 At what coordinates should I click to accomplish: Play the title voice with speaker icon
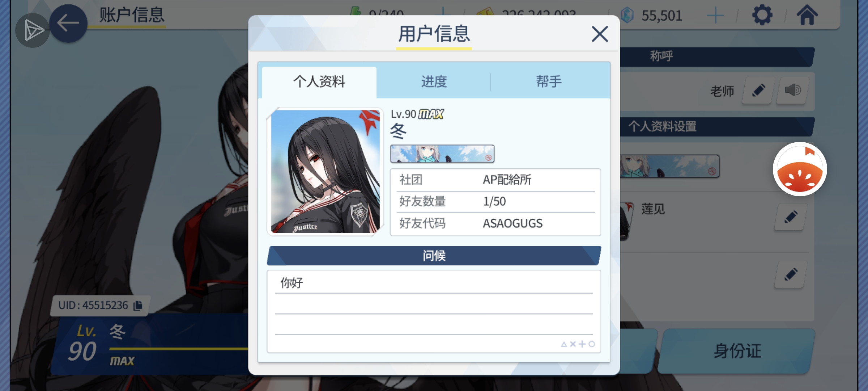[792, 91]
